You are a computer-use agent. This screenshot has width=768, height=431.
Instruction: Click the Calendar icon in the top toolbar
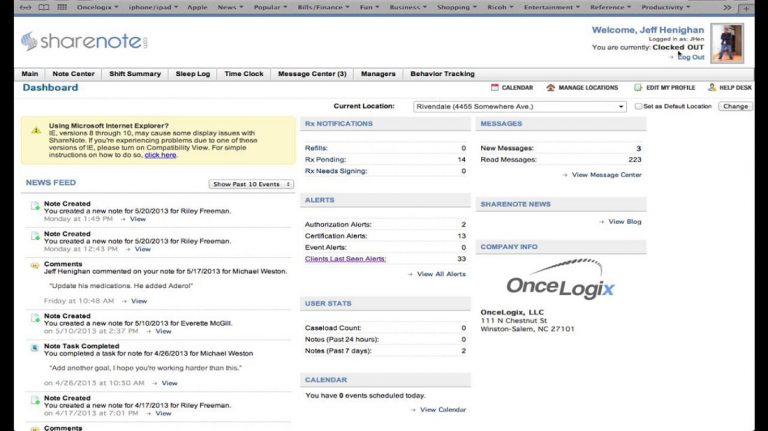pyautogui.click(x=495, y=88)
